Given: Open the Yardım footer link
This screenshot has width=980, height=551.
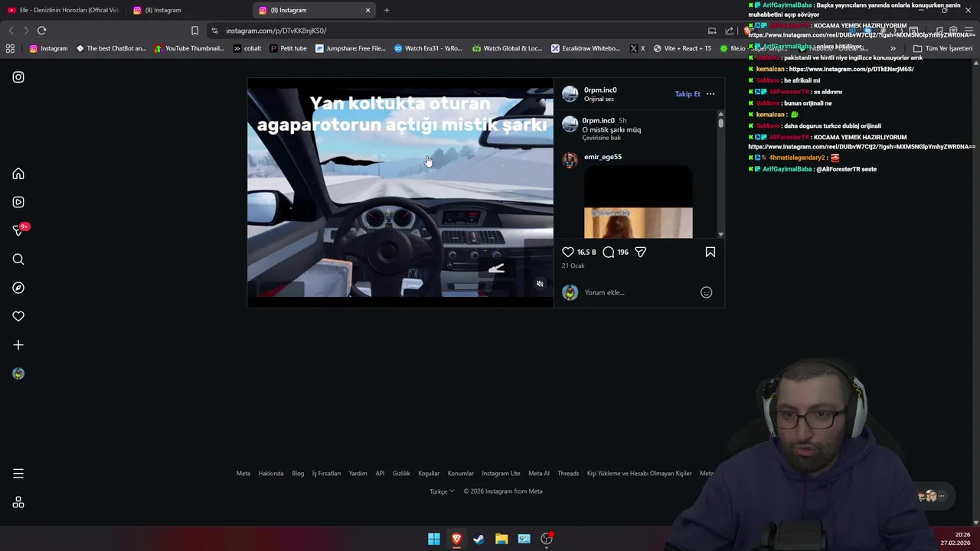Looking at the screenshot, I should coord(358,474).
